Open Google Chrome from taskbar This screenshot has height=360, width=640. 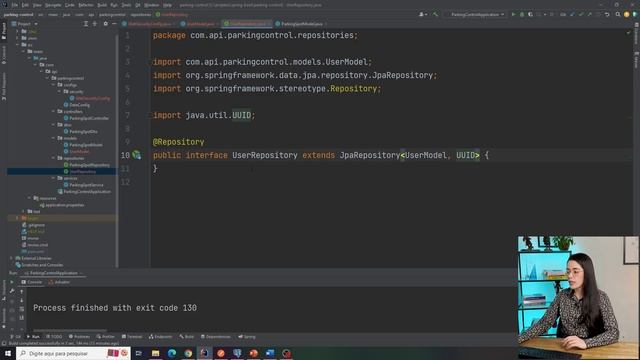pyautogui.click(x=188, y=353)
